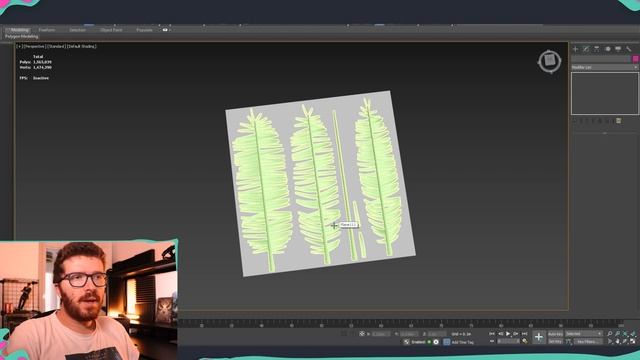Toggle the Key Mode button left of frame field

[x=492, y=341]
